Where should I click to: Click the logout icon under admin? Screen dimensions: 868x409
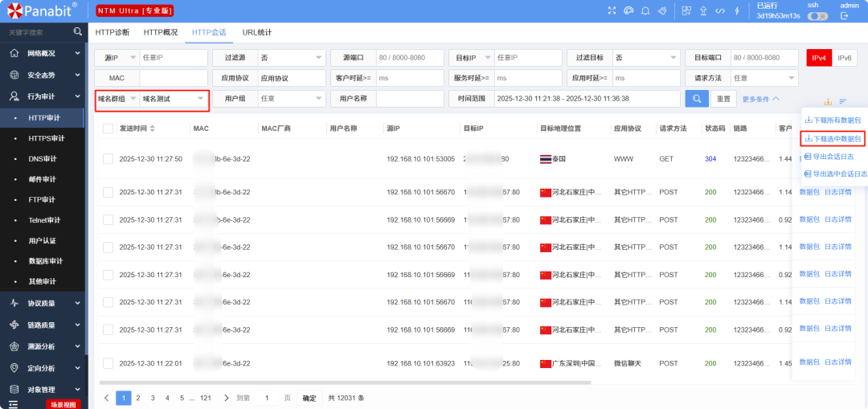[844, 16]
